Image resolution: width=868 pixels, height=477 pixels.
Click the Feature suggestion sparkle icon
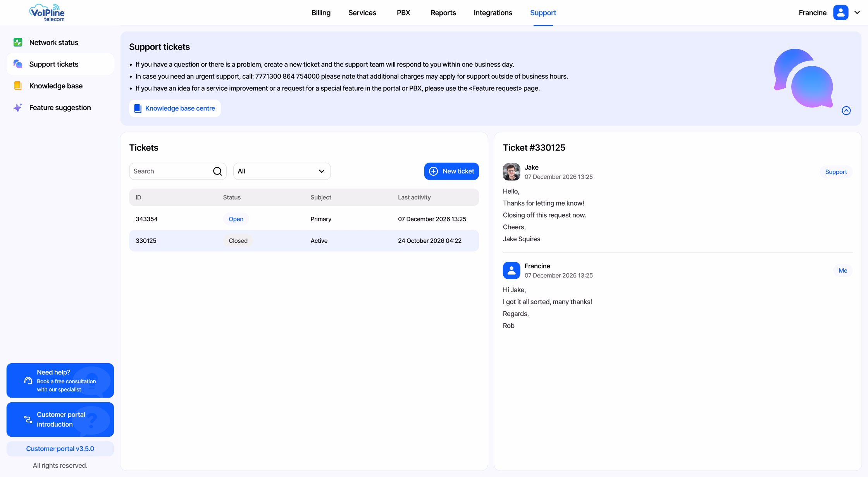click(x=18, y=107)
